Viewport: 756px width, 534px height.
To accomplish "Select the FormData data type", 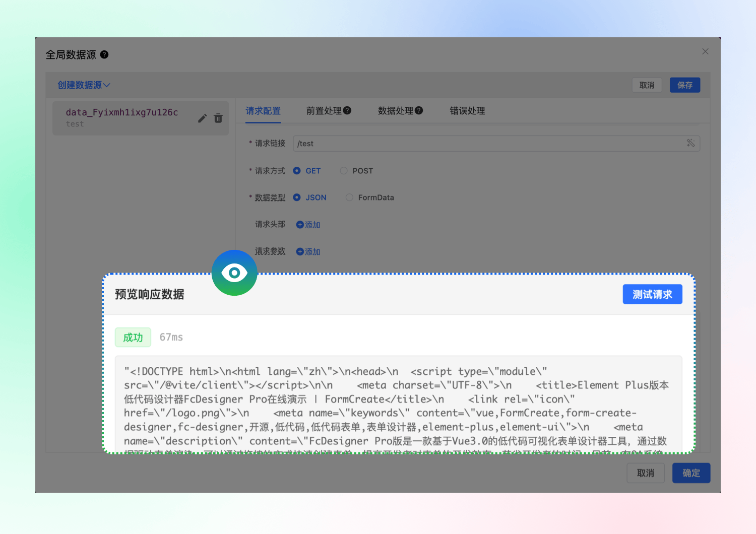I will pos(349,197).
